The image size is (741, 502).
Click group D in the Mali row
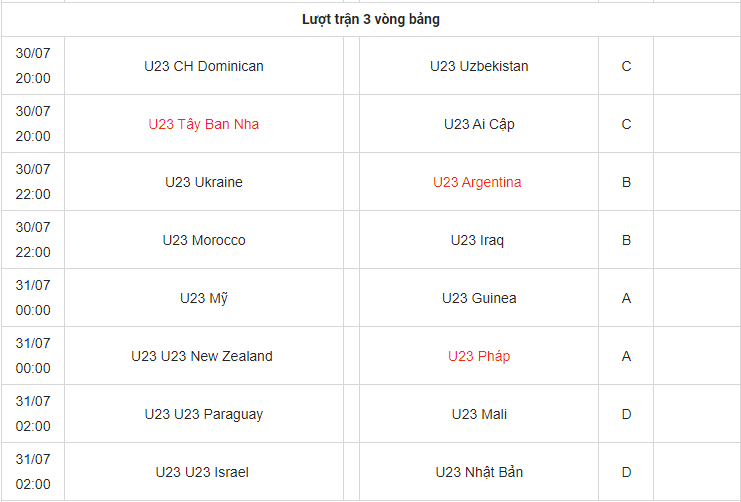click(626, 414)
